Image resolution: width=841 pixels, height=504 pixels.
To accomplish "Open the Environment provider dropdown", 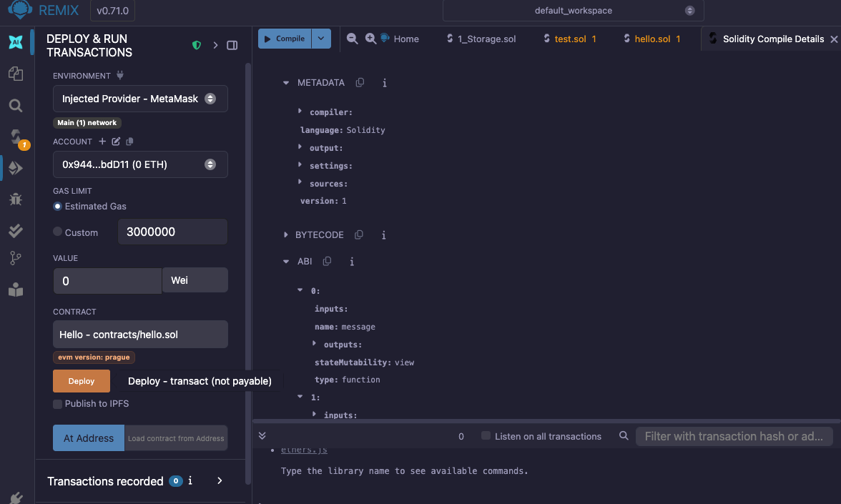I will pos(140,99).
